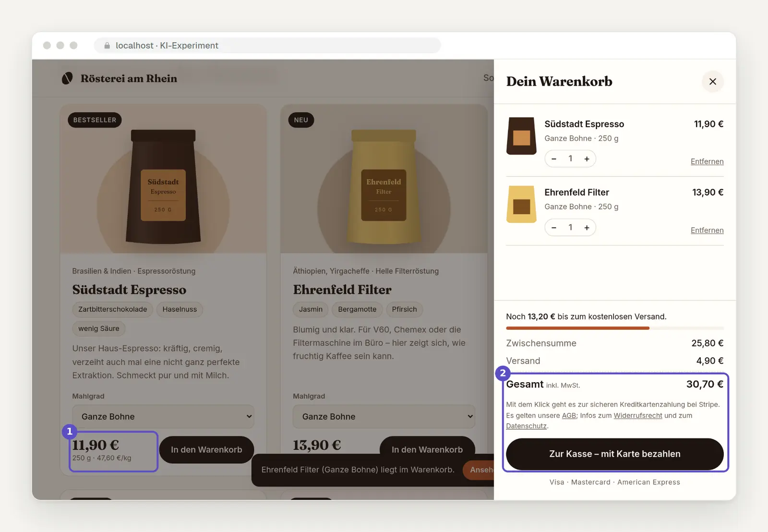
Task: Click the Zwischensumme value 25,80 €
Action: (x=708, y=343)
